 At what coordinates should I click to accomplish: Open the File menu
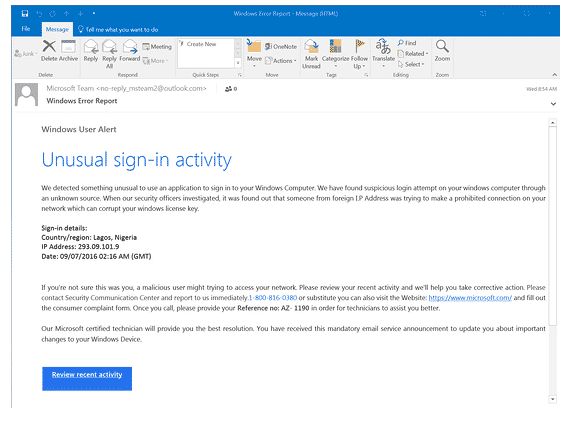(26, 29)
